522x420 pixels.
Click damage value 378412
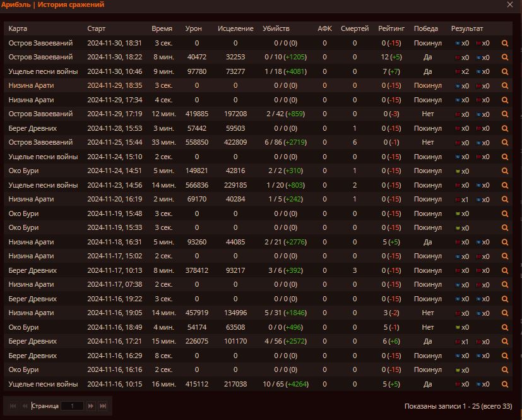tap(197, 270)
